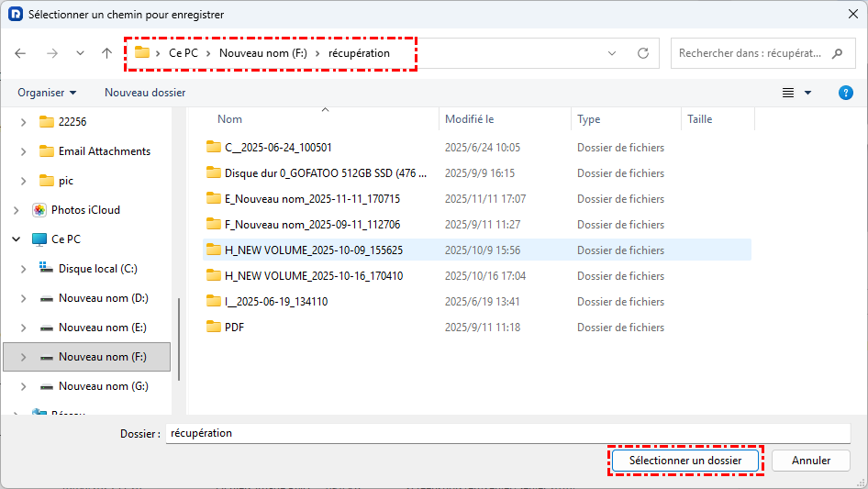Viewport: 868px width, 489px height.
Task: Click the blue help question mark icon
Action: tap(846, 93)
